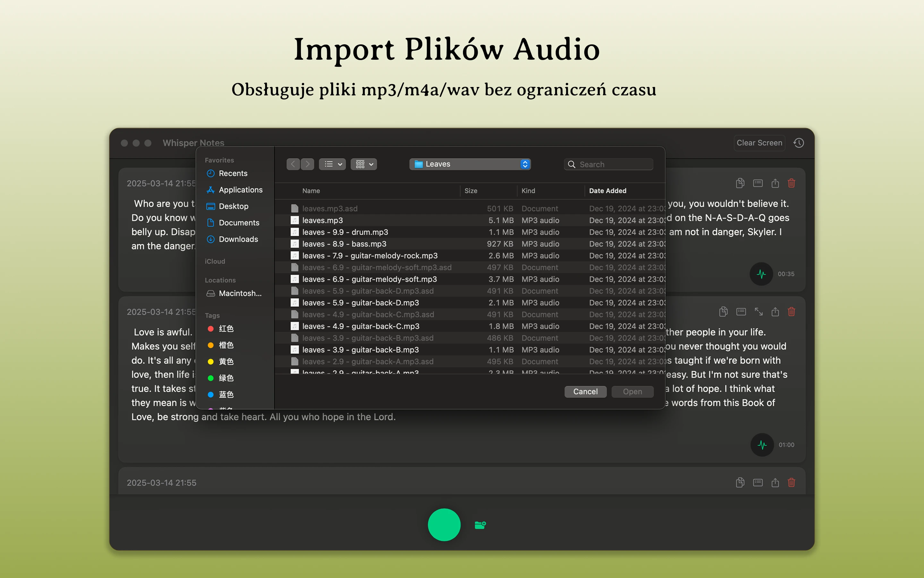This screenshot has height=578, width=924.
Task: Click the import audio folder icon
Action: (480, 525)
